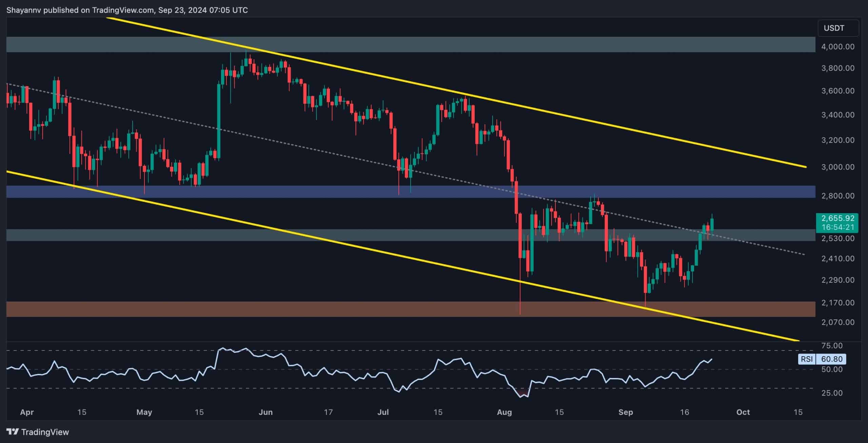
Task: Click the 2,530.00 price axis label
Action: (x=837, y=238)
